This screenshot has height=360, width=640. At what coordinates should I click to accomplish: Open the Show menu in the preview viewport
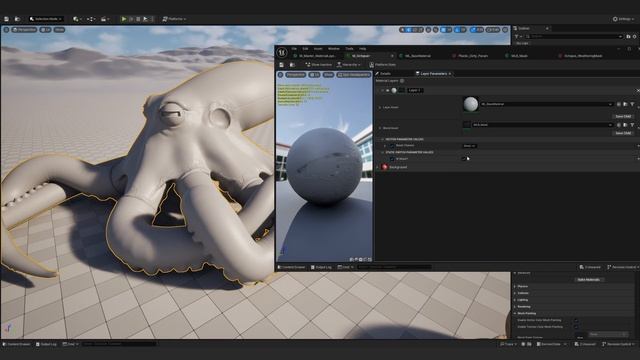tap(328, 75)
